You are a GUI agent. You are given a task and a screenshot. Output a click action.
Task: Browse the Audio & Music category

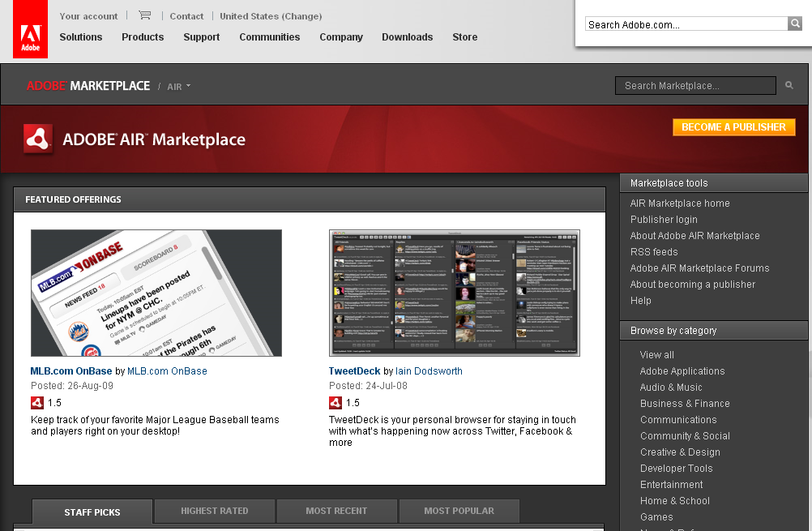[x=671, y=387]
